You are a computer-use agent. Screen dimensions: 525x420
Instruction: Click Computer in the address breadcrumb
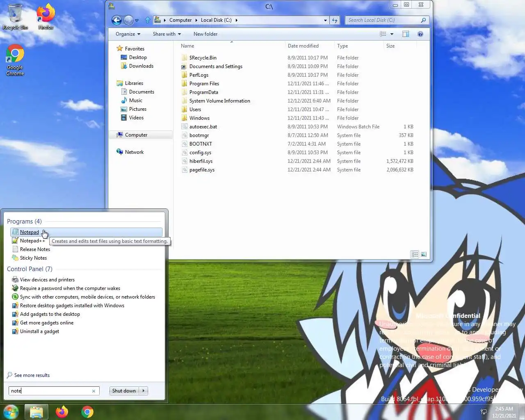click(x=180, y=20)
